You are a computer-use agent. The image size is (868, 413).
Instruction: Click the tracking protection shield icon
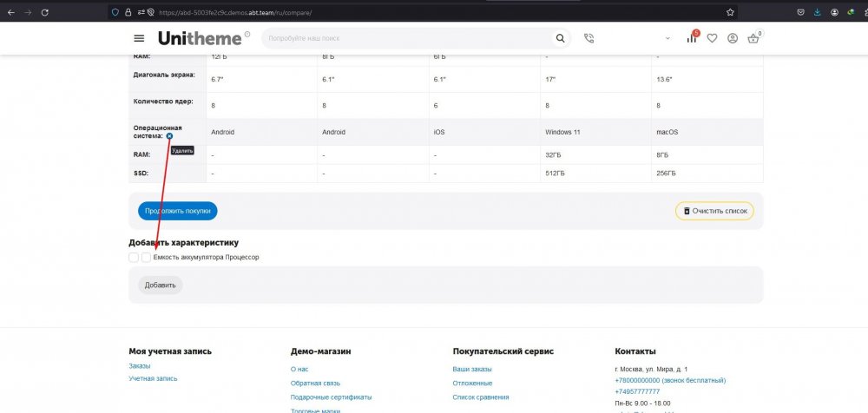(115, 12)
